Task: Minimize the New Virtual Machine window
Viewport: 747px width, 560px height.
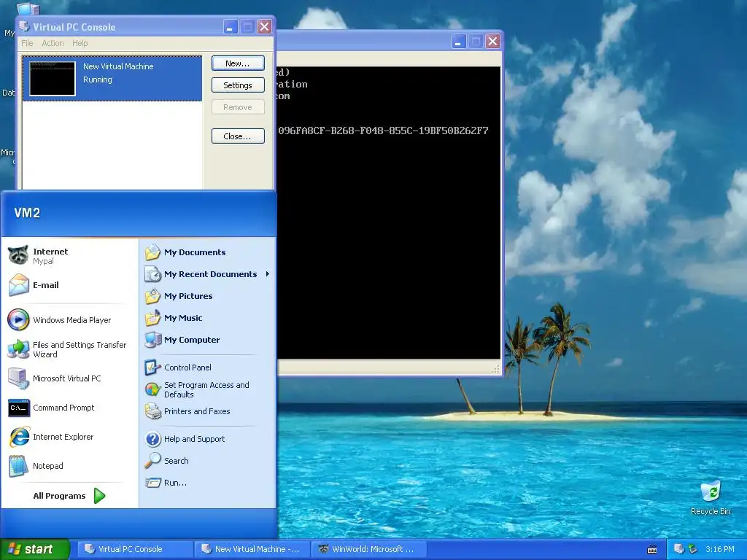Action: (458, 42)
